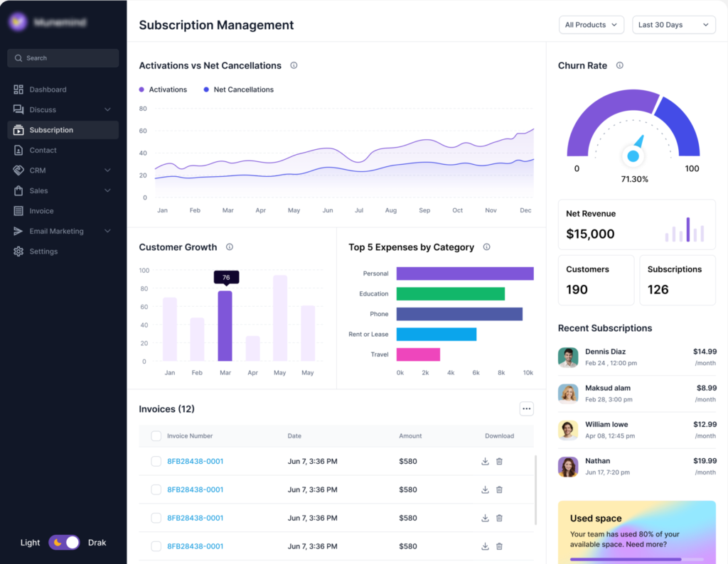Click Dennis Diaz's profile avatar

click(568, 357)
